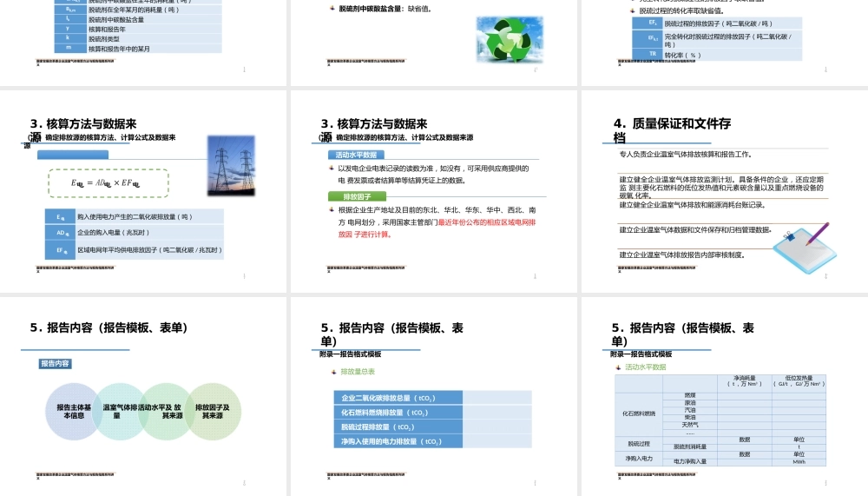Click the green recycle symbol picture
The width and height of the screenshot is (868, 496).
coord(510,39)
